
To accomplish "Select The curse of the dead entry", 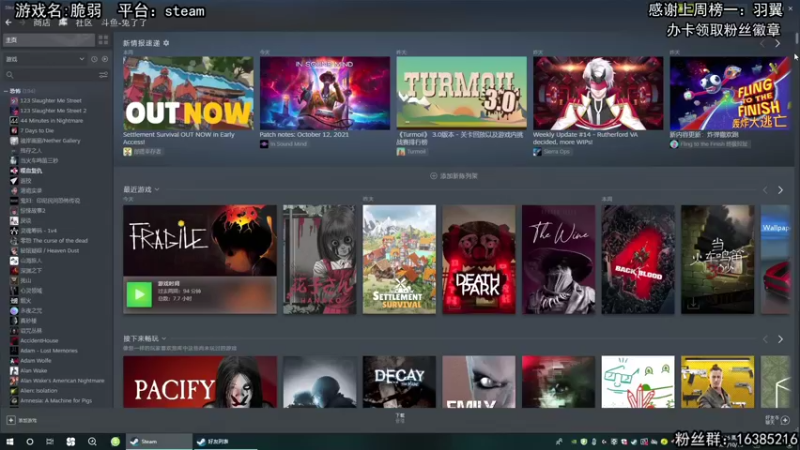I will click(x=54, y=241).
